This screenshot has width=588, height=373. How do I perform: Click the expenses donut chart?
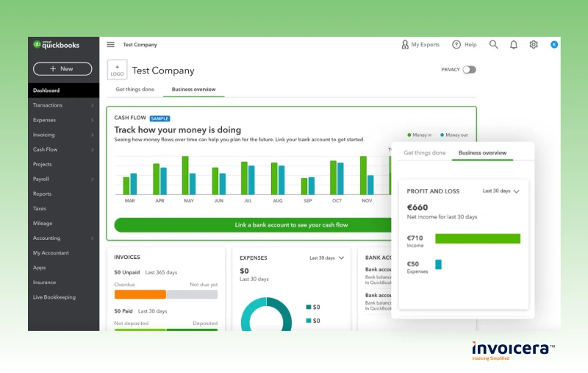click(x=266, y=315)
